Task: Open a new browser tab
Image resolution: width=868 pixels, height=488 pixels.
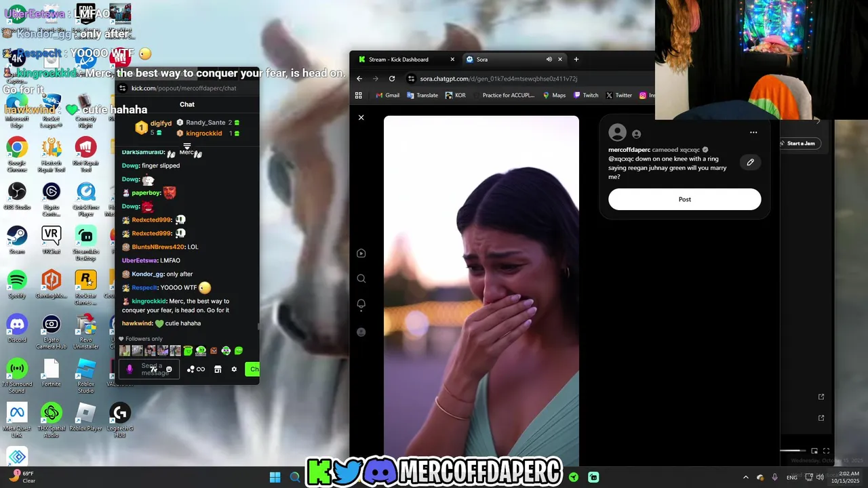Action: coord(576,60)
